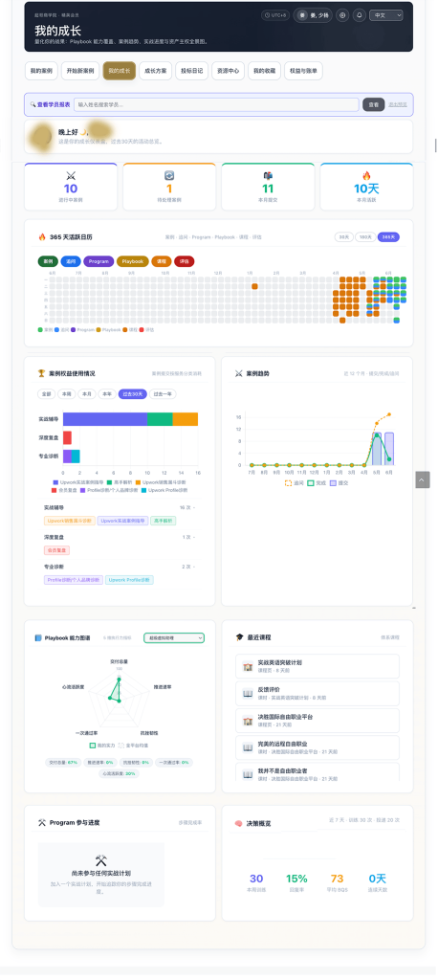Click the fire icon beside 365 天活跃日历
438x980 pixels.
42,237
